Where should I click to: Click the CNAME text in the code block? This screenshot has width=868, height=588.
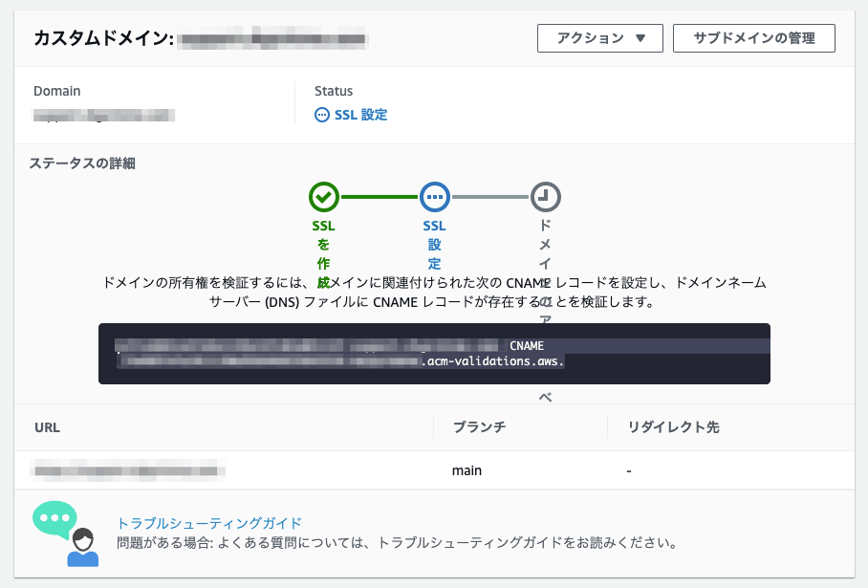(527, 346)
